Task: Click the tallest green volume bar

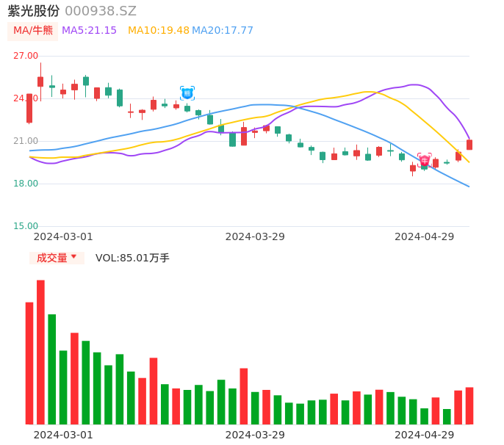Action: tap(51, 369)
